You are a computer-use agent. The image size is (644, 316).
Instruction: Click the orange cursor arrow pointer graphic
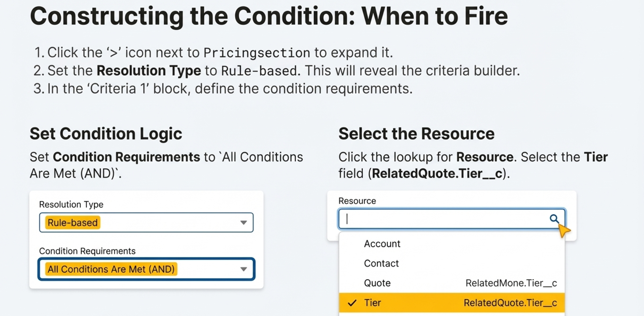pos(564,231)
